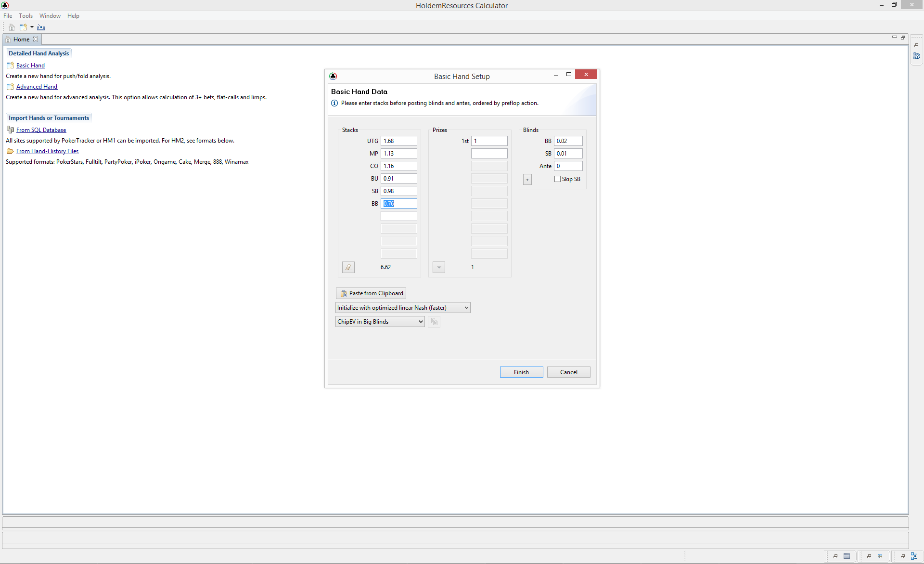Click the From SQL Database icon
The height and width of the screenshot is (564, 924).
click(9, 130)
